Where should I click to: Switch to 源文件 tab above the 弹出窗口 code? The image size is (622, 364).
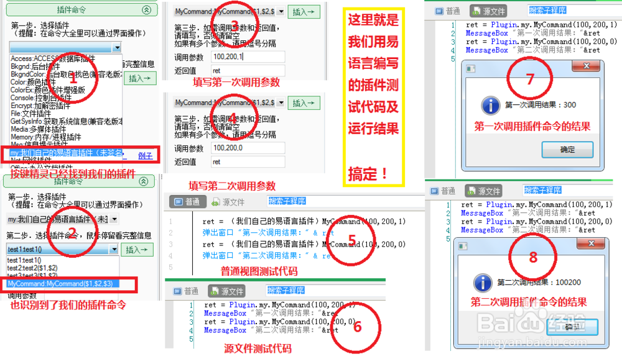[228, 202]
